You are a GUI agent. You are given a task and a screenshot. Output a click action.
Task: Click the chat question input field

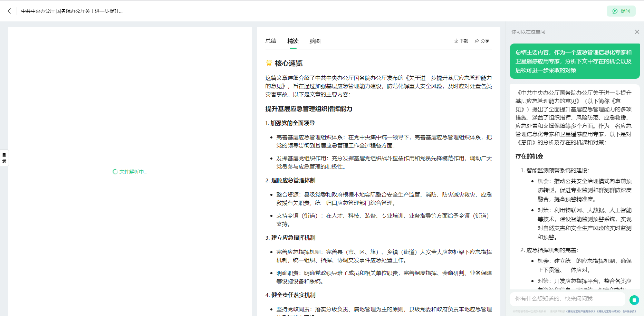click(x=567, y=299)
